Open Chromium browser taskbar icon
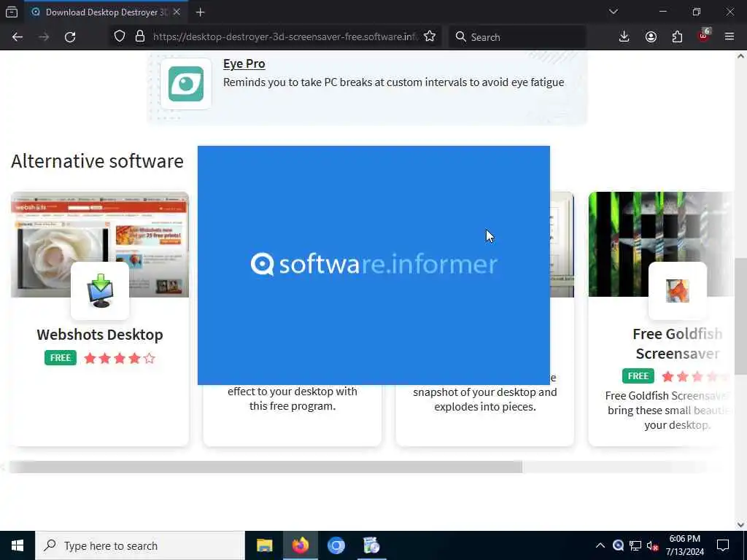Screen dimensions: 747x560 (x=336, y=545)
